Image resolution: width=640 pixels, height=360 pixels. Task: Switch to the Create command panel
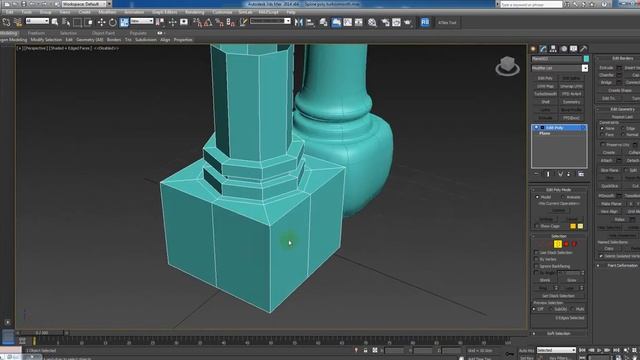pyautogui.click(x=533, y=49)
